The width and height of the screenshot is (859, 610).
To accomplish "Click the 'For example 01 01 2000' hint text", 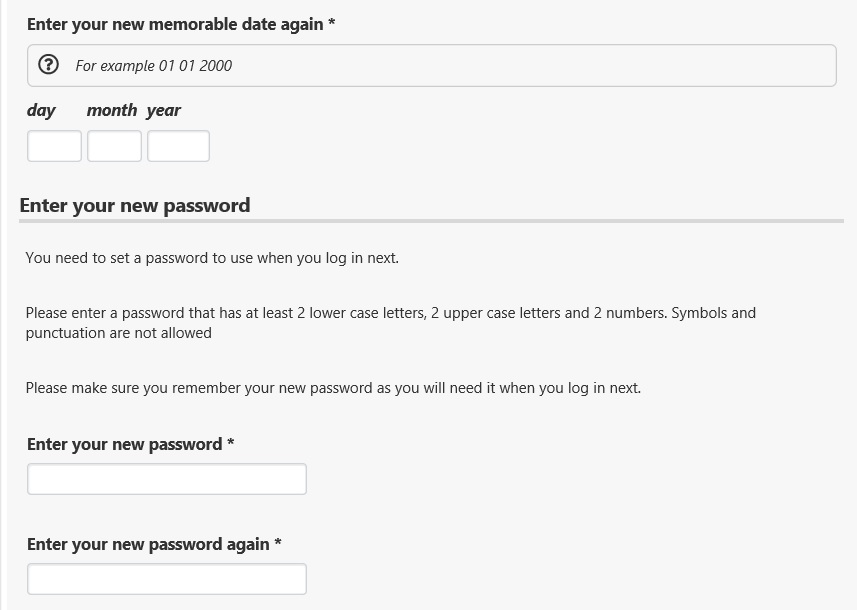I will (154, 66).
